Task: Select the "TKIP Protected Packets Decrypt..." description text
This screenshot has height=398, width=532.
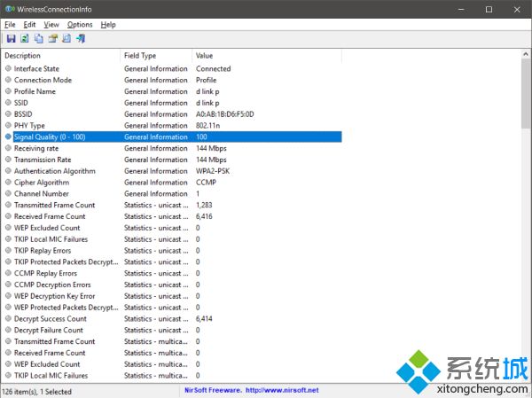Action: (x=66, y=261)
